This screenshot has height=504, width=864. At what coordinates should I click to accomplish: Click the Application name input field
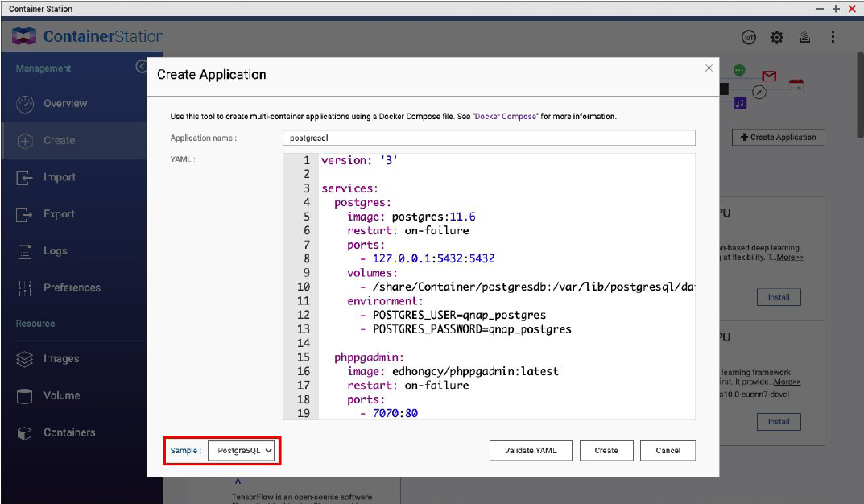point(489,138)
